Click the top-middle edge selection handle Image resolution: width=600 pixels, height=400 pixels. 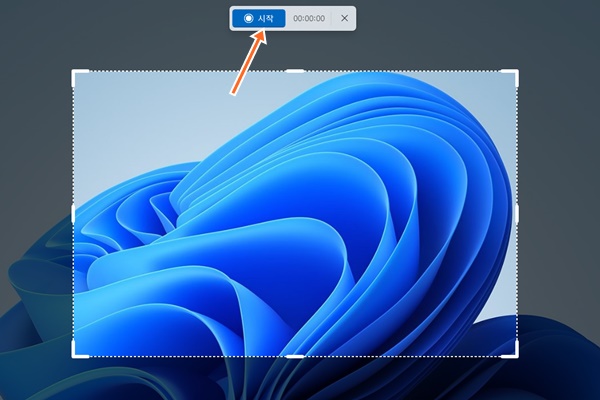(x=295, y=71)
